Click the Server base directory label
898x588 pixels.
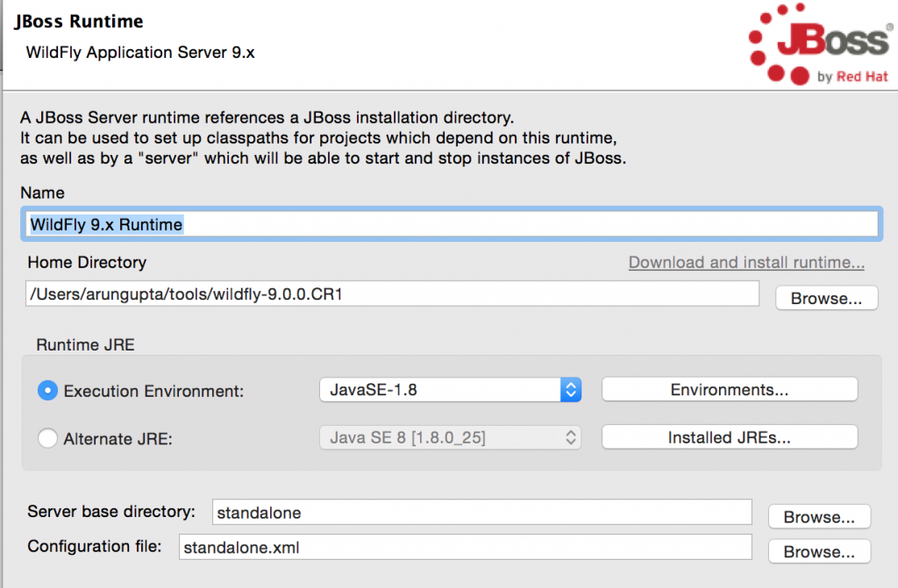click(x=111, y=511)
